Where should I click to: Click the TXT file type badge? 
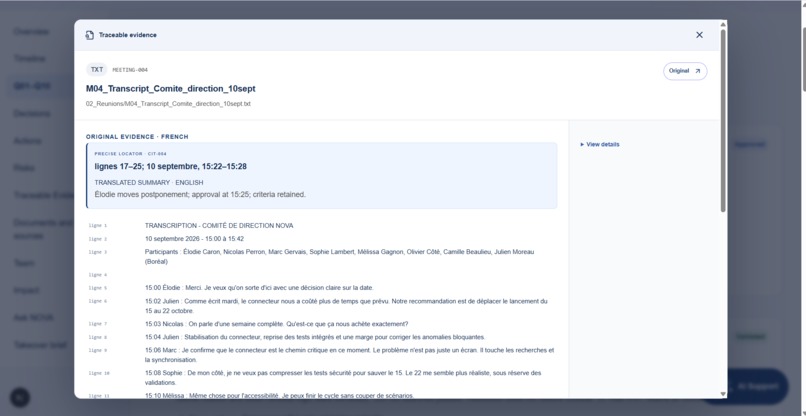(x=97, y=69)
